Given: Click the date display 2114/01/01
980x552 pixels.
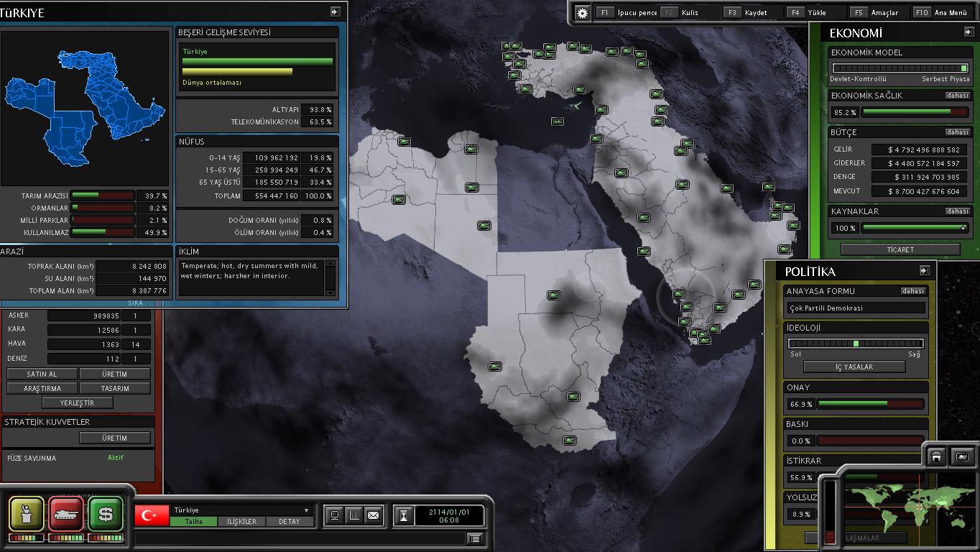Looking at the screenshot, I should [449, 512].
